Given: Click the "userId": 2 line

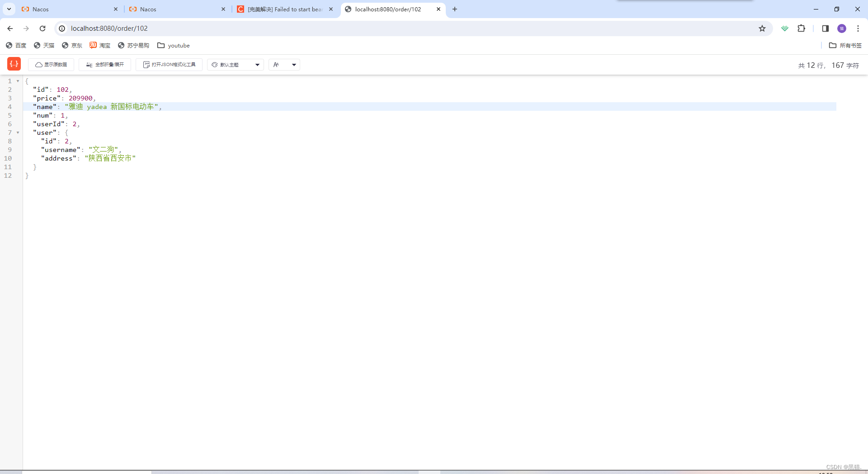Looking at the screenshot, I should [56, 124].
